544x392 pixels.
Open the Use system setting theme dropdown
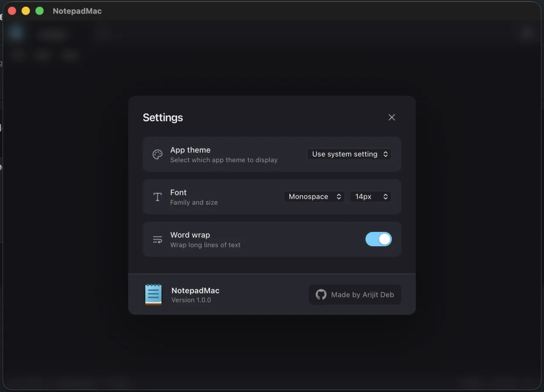[349, 154]
